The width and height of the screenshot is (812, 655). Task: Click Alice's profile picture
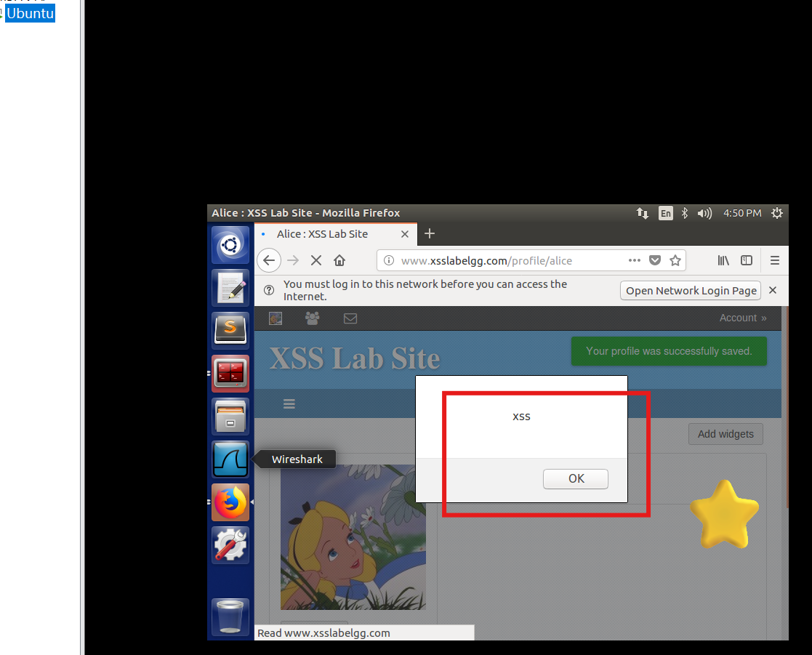pos(353,537)
